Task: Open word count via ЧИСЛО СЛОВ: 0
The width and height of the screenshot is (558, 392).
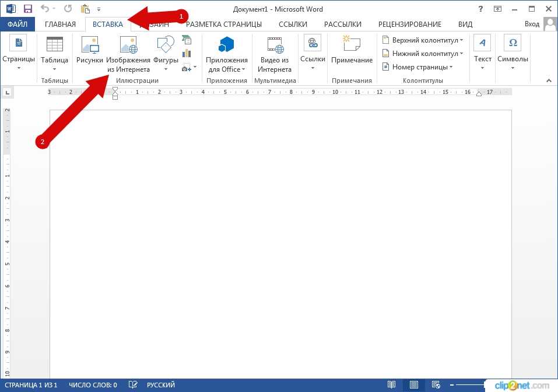Action: pyautogui.click(x=93, y=385)
